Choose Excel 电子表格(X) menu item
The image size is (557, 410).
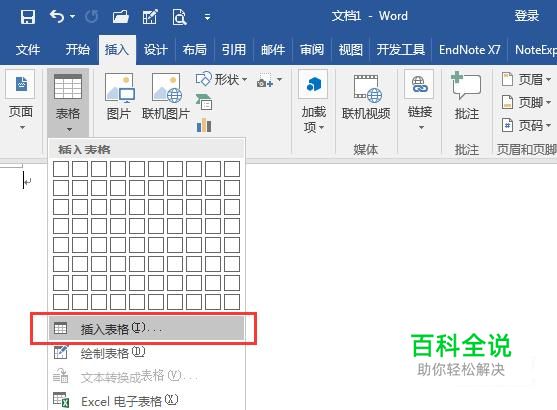[146, 401]
